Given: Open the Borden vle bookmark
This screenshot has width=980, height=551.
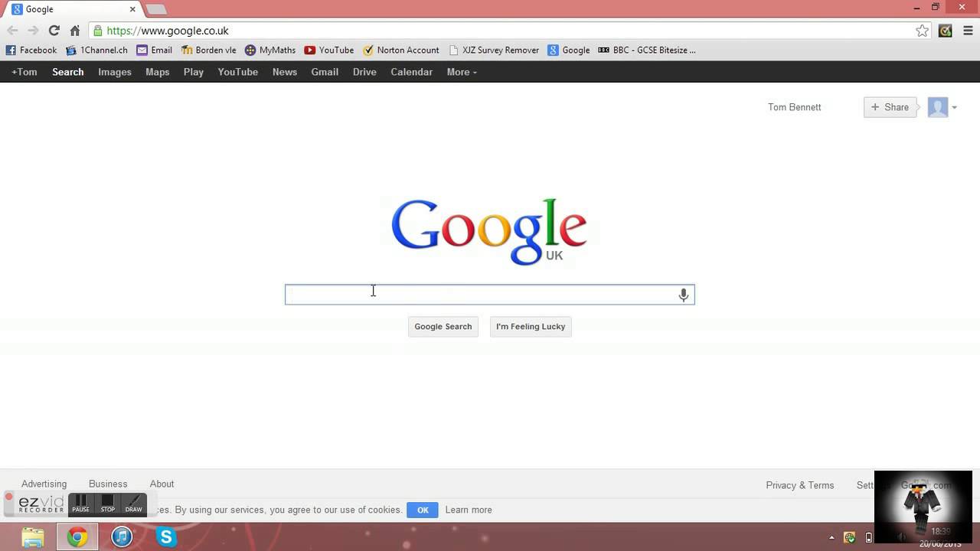Looking at the screenshot, I should (208, 50).
